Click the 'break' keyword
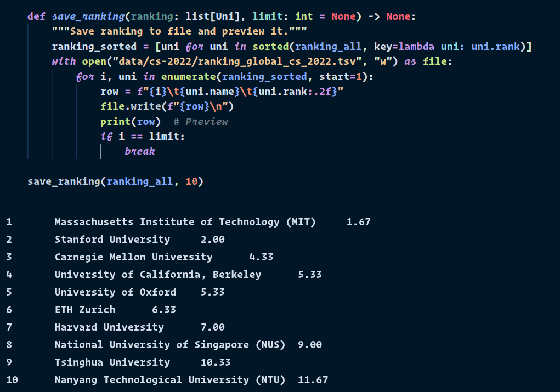The image size is (560, 392). 140,151
